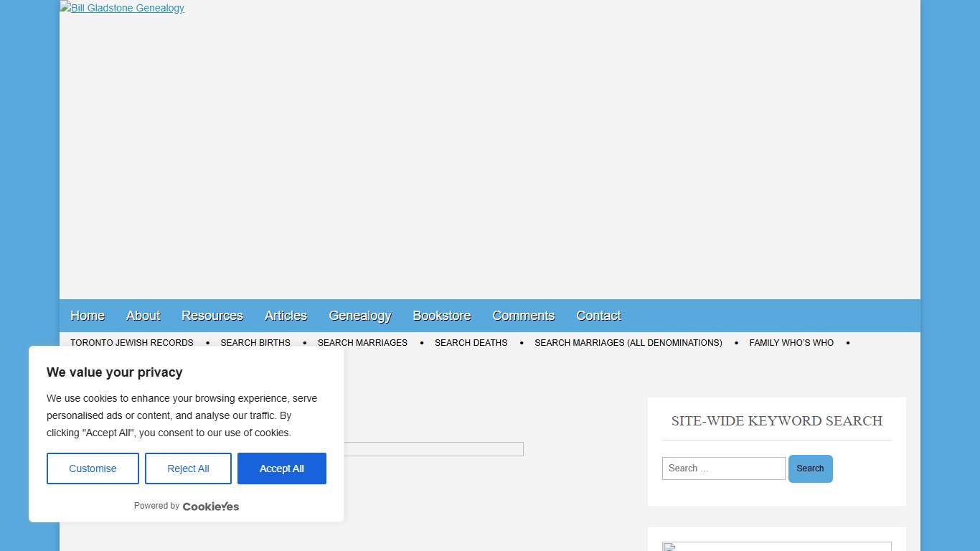This screenshot has width=980, height=551.
Task: Focus the site-wide keyword search field
Action: click(723, 468)
